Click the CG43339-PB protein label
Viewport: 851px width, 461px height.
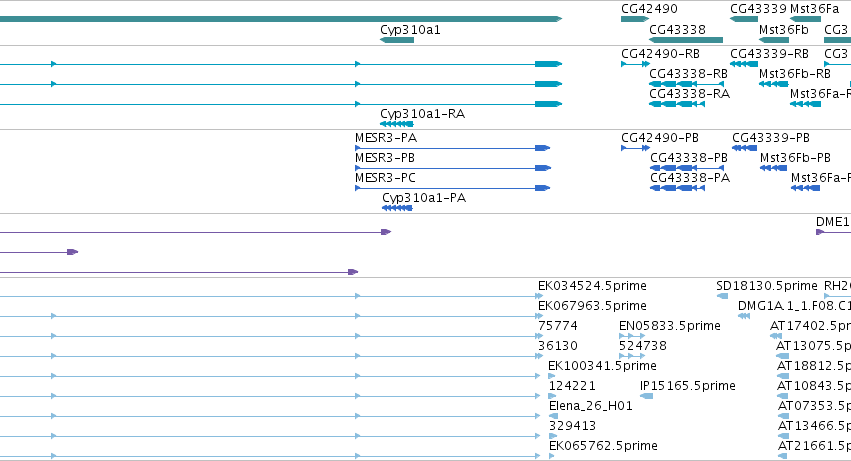[771, 138]
